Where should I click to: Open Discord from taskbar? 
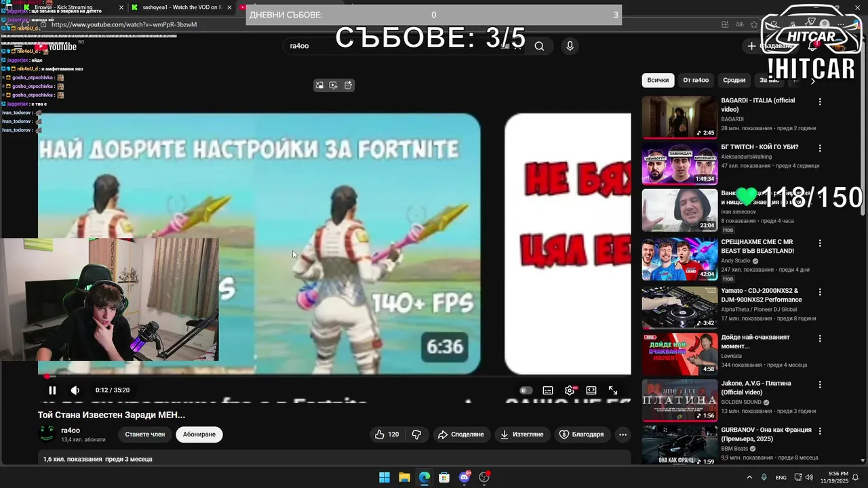click(x=465, y=477)
